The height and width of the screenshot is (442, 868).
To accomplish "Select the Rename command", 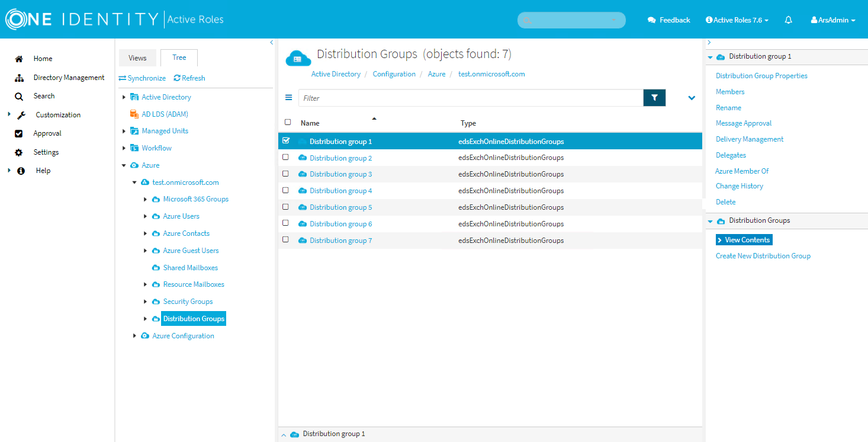I will (x=728, y=108).
